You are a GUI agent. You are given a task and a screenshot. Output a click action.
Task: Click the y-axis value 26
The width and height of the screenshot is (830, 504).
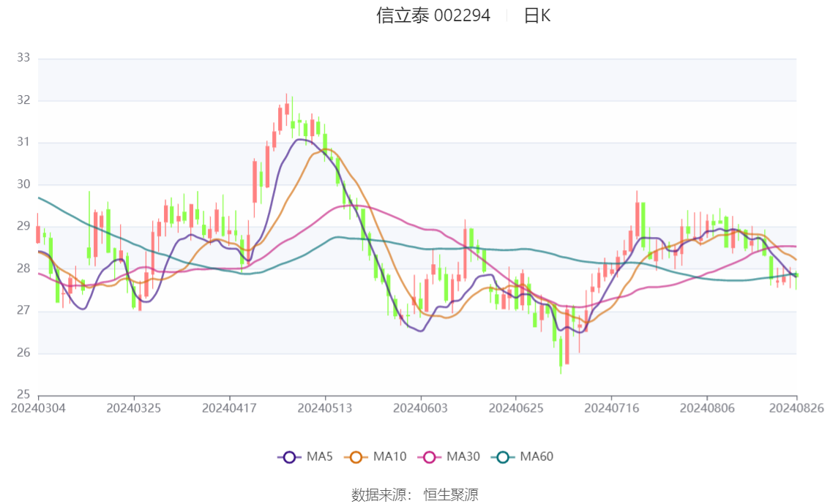[x=23, y=353]
